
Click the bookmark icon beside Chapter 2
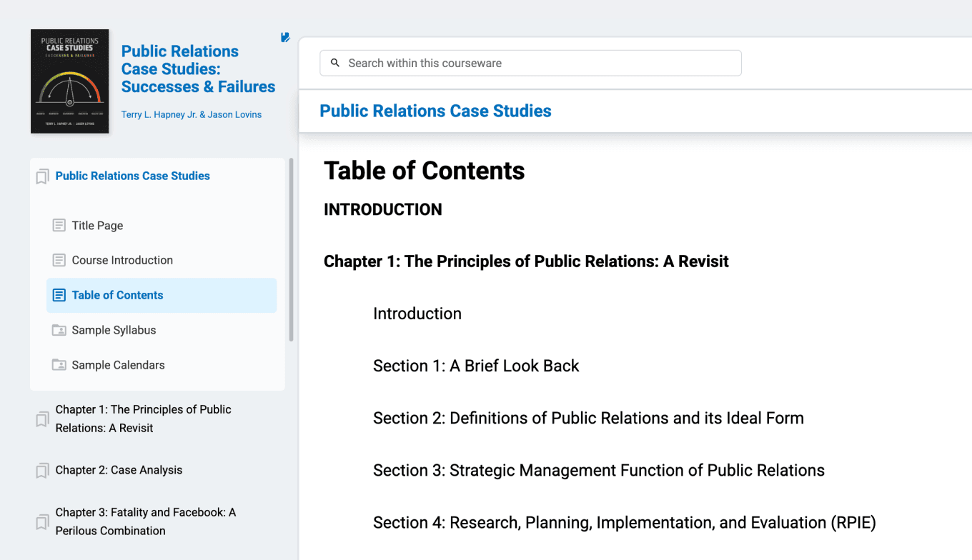43,471
